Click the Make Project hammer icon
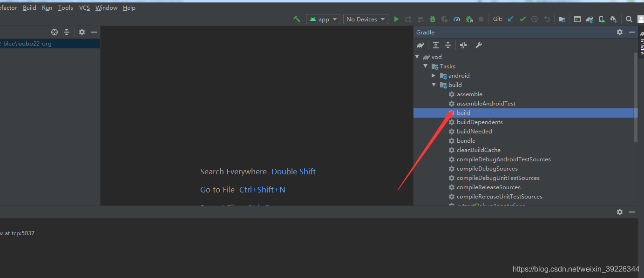644x278 pixels. (297, 19)
